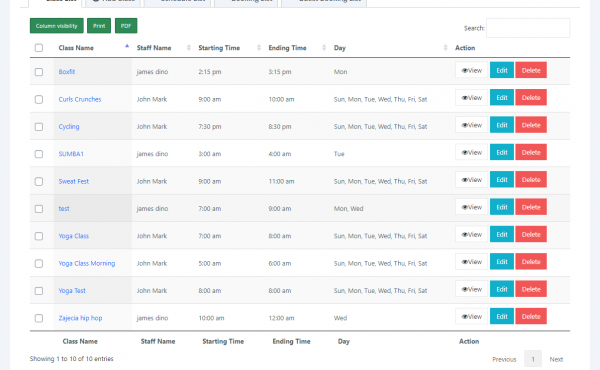Export the table as PDF
Screen dimensions: 600x370
[x=126, y=26]
